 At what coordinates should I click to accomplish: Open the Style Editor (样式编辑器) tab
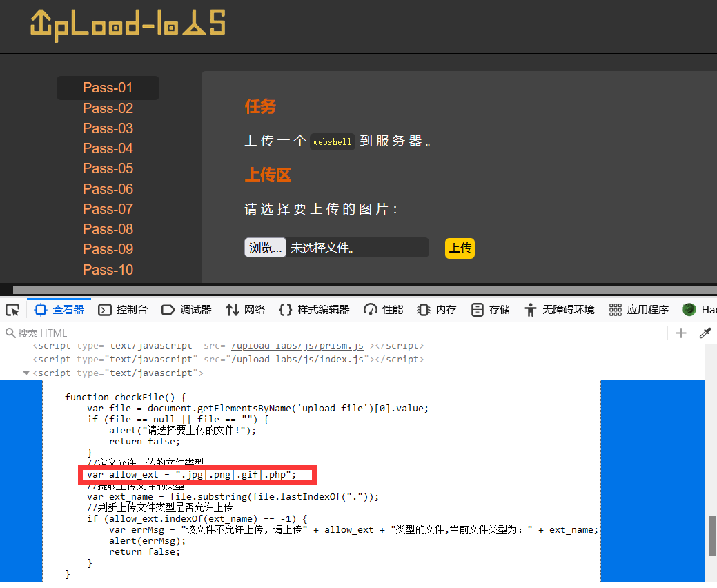pos(314,310)
